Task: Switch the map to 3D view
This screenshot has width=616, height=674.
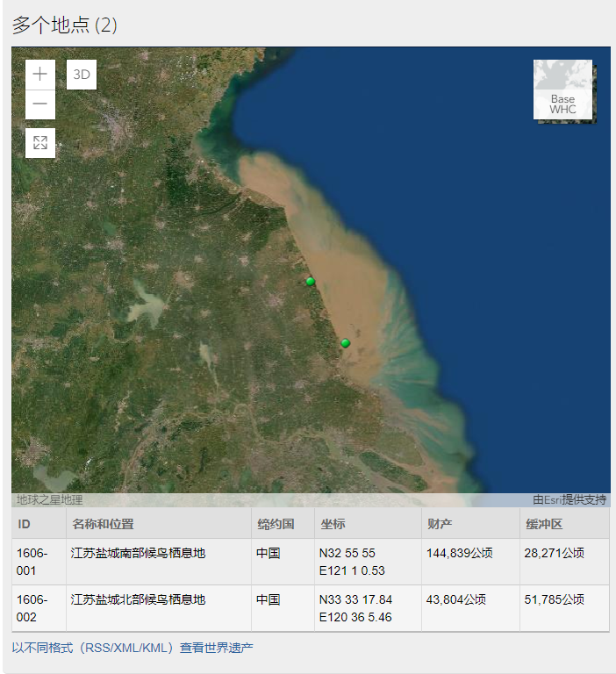Action: [x=82, y=75]
